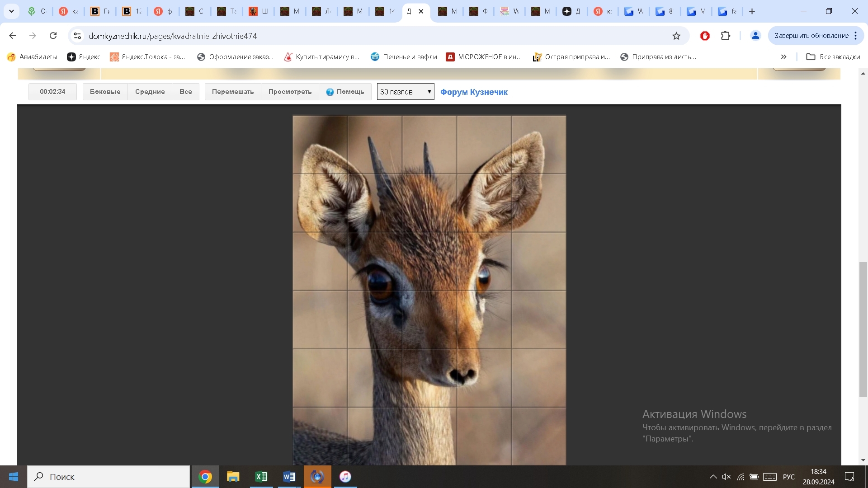Bookmark this page with the star
Screen dimensions: 868x488
pyautogui.click(x=676, y=36)
